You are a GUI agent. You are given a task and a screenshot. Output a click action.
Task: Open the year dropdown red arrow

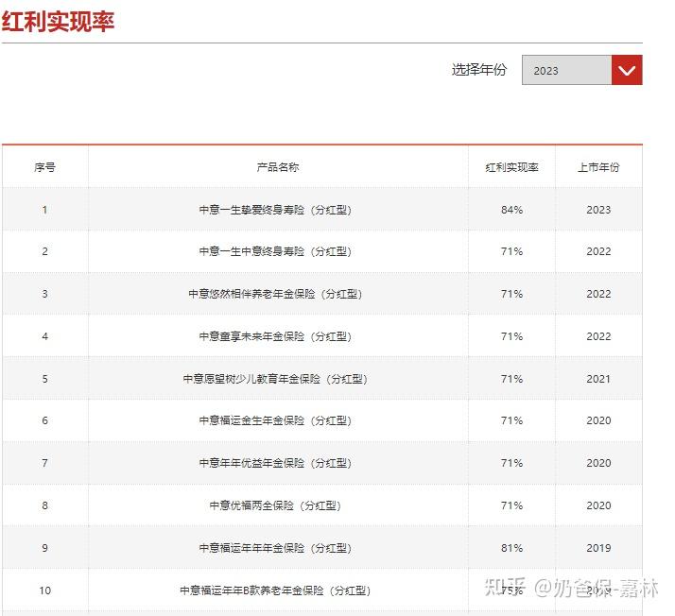click(x=627, y=70)
